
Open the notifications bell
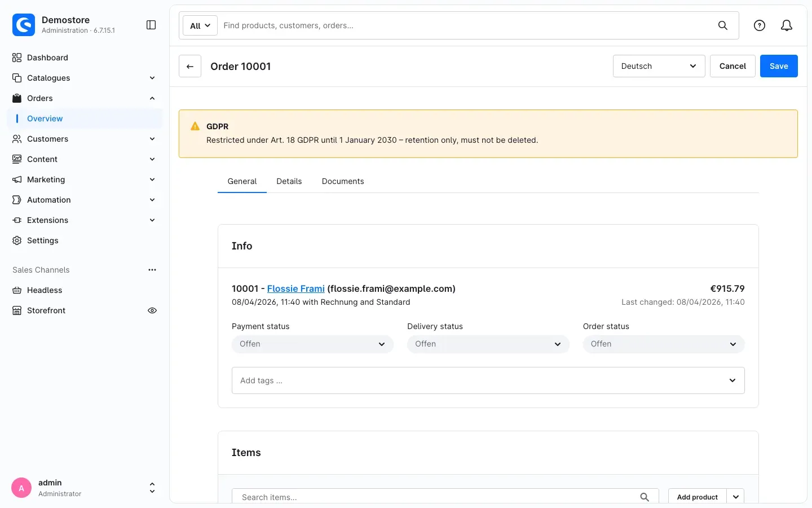(787, 25)
